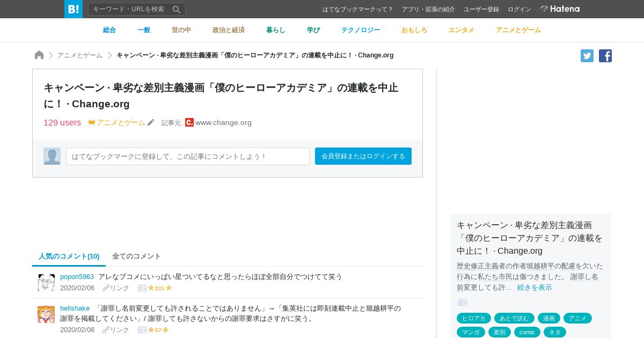Open hellshake's avatar image
The width and height of the screenshot is (644, 338).
click(46, 314)
